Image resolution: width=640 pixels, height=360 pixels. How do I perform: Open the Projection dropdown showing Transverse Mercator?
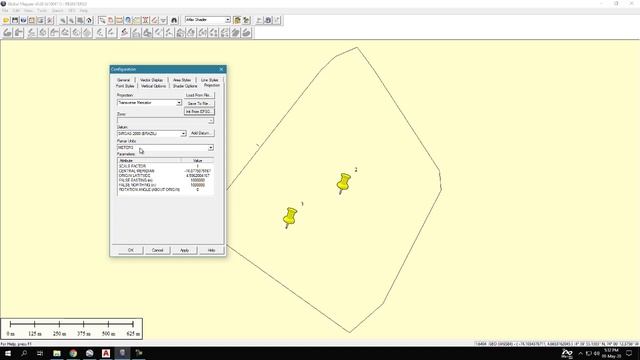[149, 103]
